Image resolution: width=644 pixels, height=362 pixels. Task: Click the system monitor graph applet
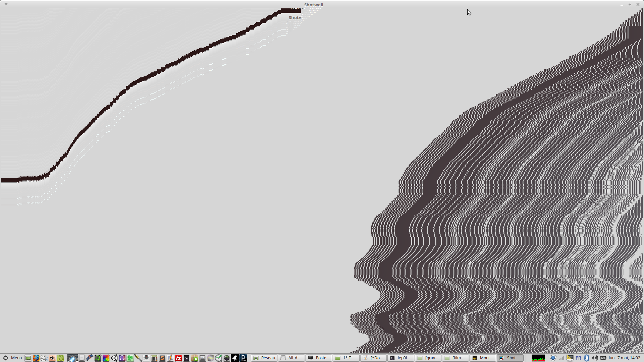538,358
